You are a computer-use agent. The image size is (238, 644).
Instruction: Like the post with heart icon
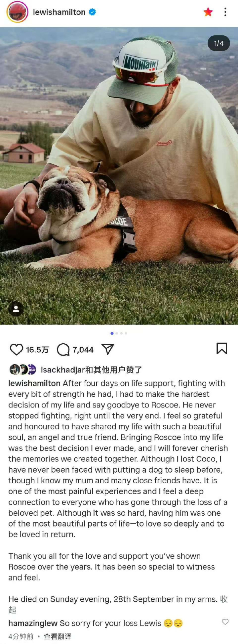[16, 350]
